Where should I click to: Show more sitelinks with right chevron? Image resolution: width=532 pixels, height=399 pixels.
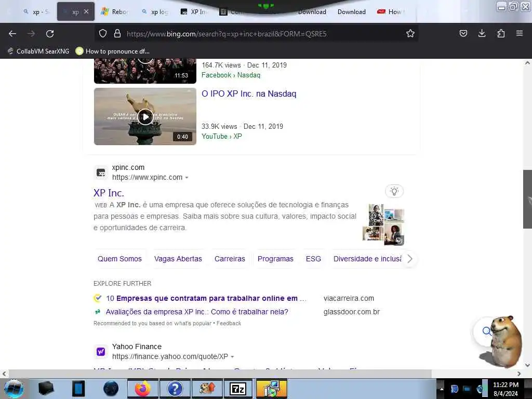[x=410, y=259]
